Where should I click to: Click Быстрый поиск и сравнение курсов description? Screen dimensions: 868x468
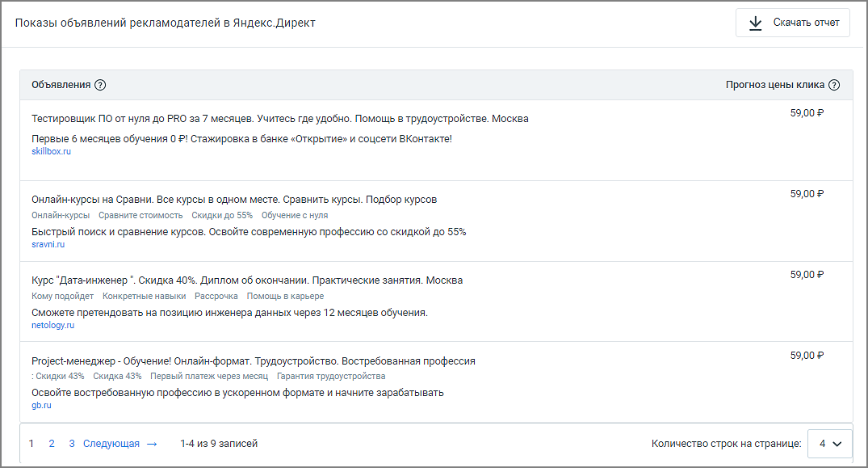tap(249, 232)
